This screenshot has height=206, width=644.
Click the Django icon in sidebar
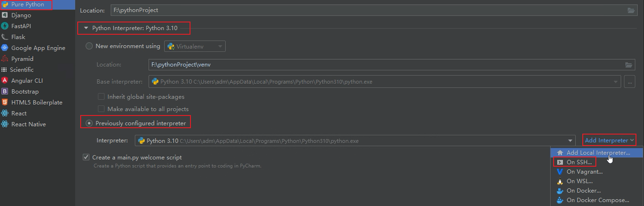[x=5, y=15]
